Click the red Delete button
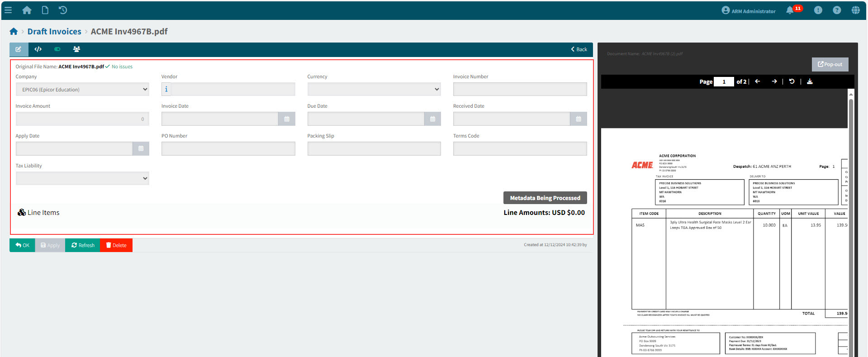Viewport: 868px width, 357px height. pos(116,245)
